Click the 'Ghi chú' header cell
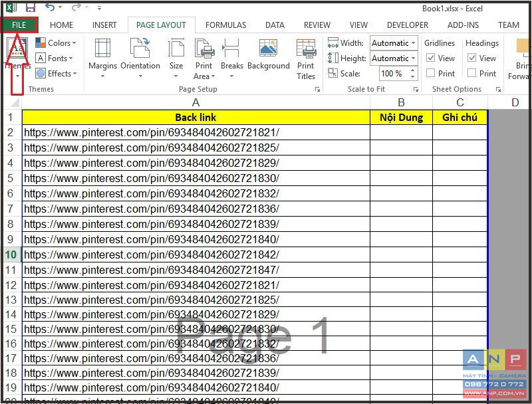 460,118
